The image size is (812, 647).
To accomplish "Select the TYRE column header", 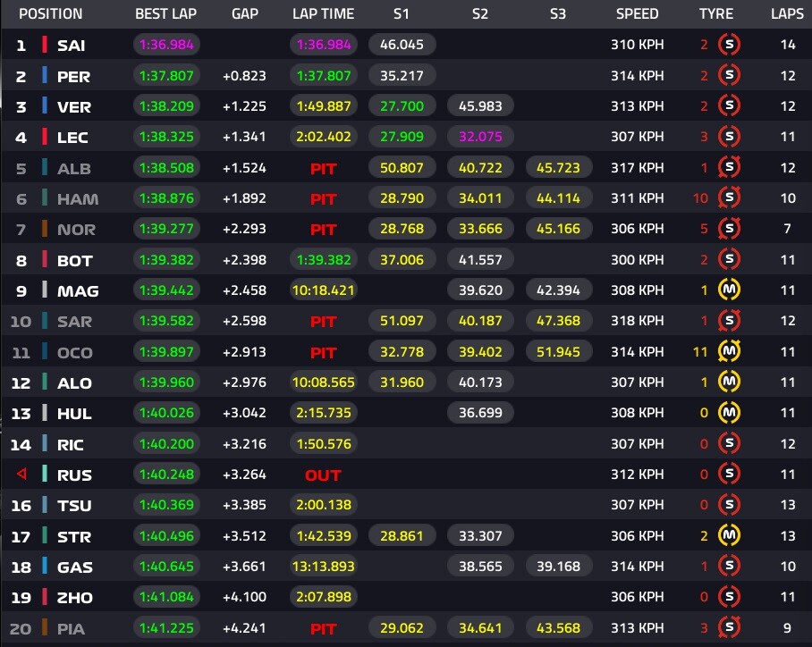I will tap(716, 14).
